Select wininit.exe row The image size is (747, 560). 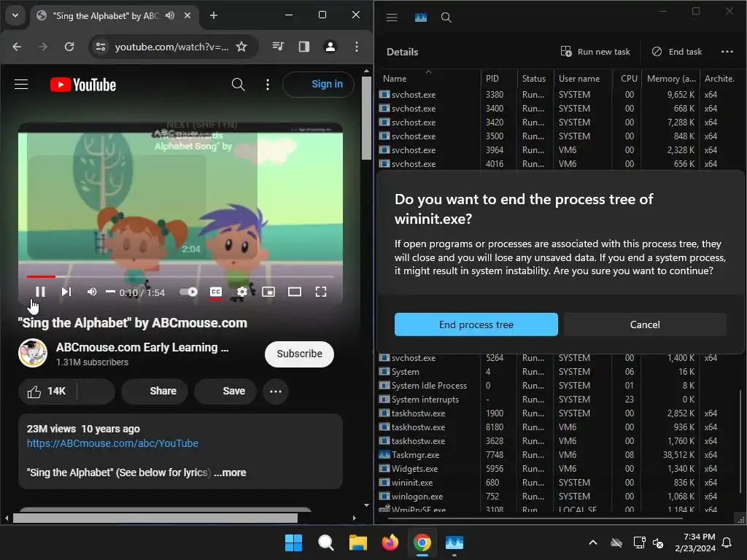pos(557,483)
